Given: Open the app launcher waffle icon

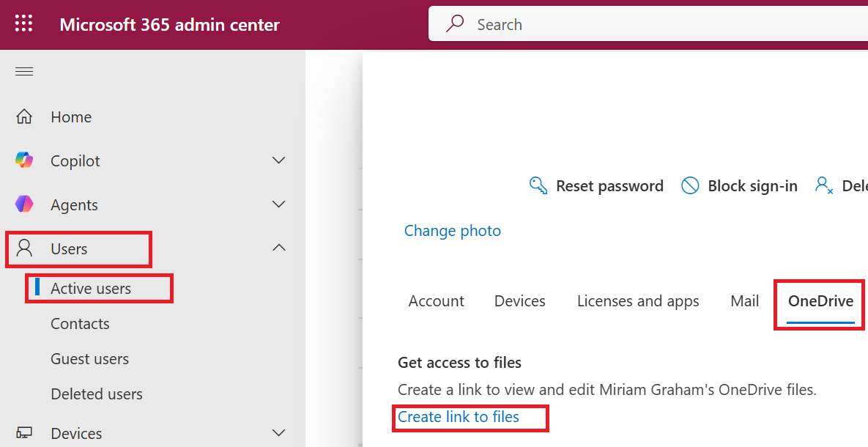Looking at the screenshot, I should [x=24, y=24].
